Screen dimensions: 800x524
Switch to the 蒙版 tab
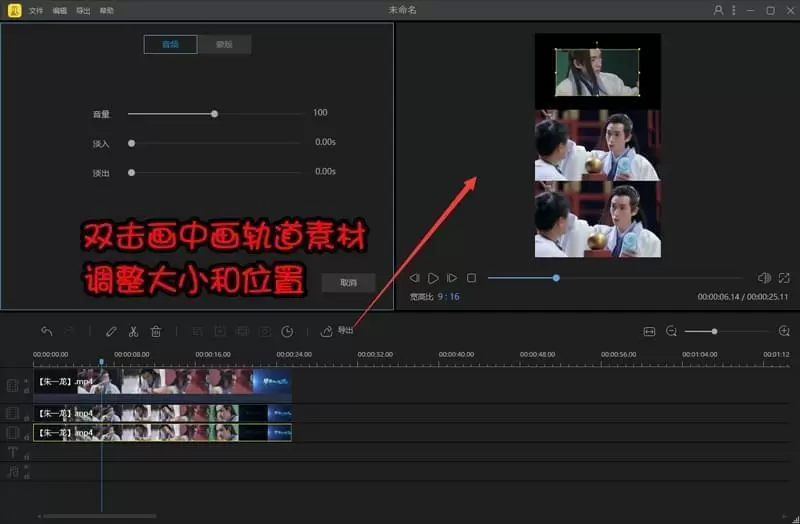(224, 44)
